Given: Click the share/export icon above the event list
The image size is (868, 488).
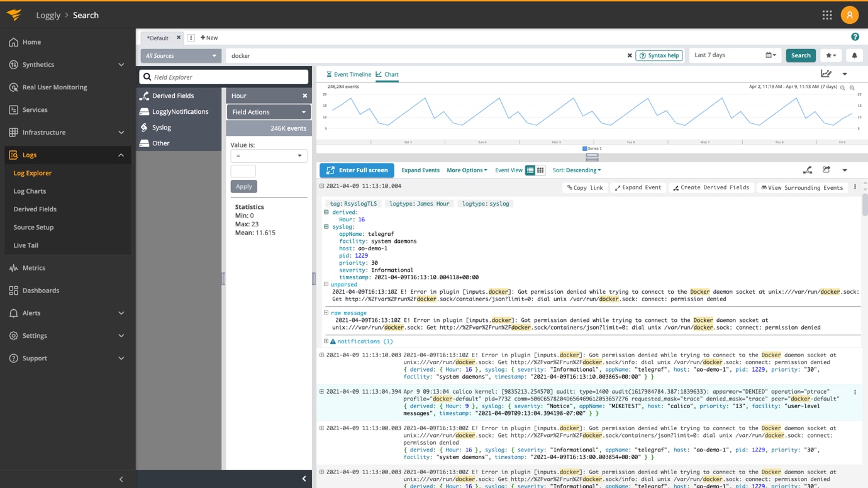Looking at the screenshot, I should pos(826,170).
